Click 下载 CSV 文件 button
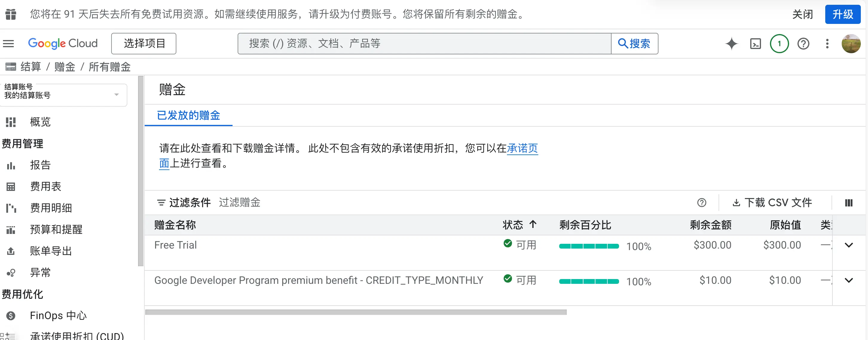 pos(772,203)
